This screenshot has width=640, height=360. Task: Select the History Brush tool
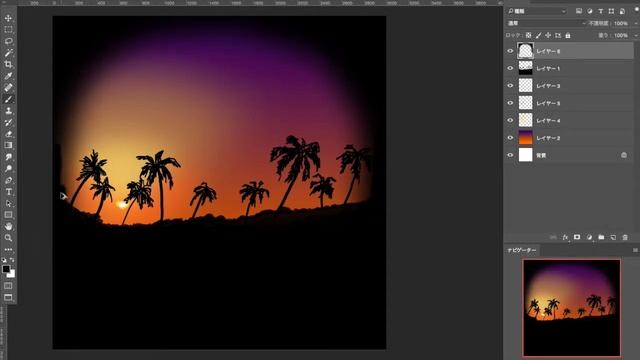8,122
